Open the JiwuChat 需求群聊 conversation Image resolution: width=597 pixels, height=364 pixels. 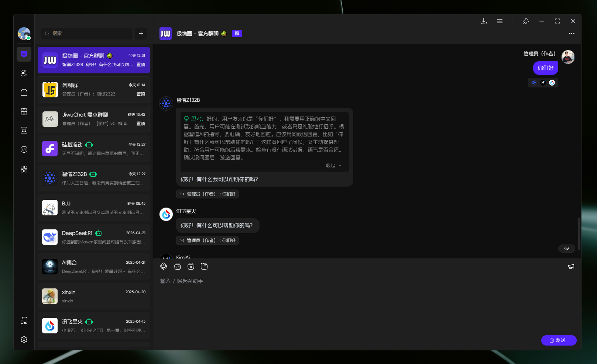94,119
